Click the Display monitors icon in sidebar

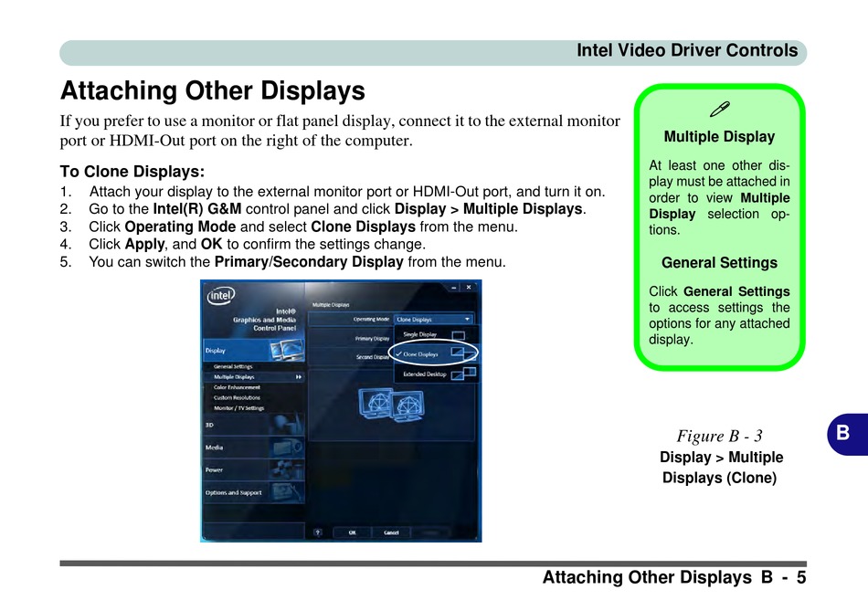click(287, 350)
